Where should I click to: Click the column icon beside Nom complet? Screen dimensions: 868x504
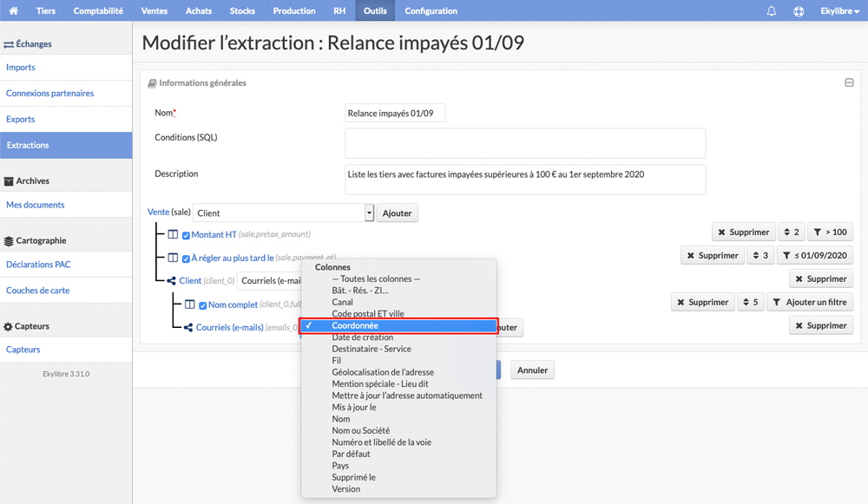tap(190, 304)
